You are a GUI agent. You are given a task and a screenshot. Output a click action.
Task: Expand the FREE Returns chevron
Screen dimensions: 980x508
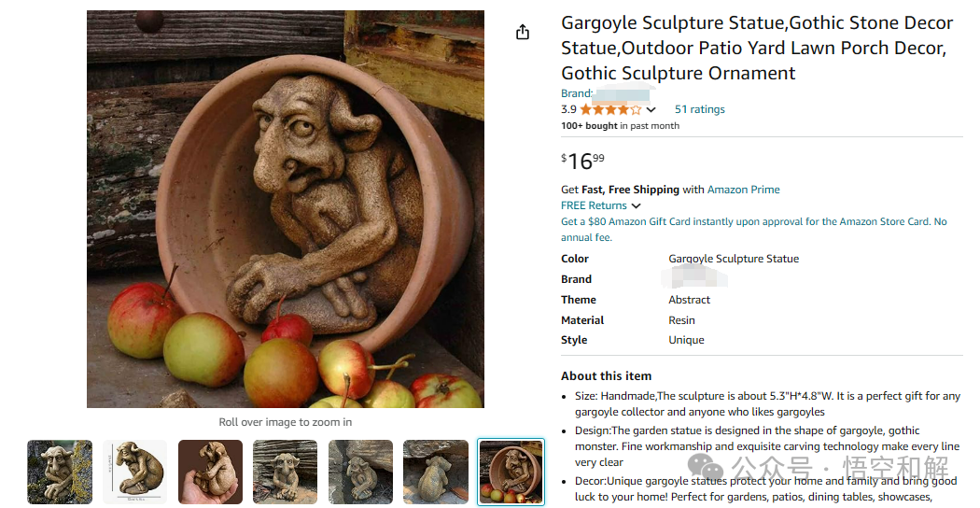pos(637,205)
